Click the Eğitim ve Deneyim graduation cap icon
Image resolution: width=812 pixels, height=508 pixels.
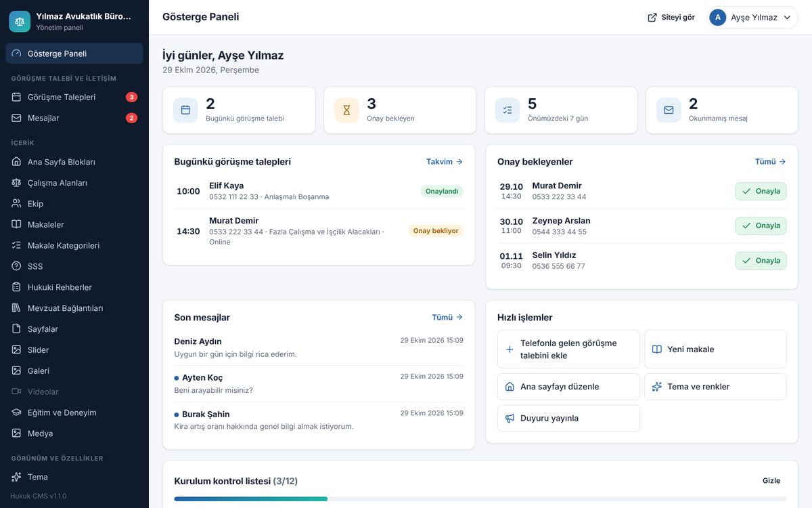coord(16,412)
